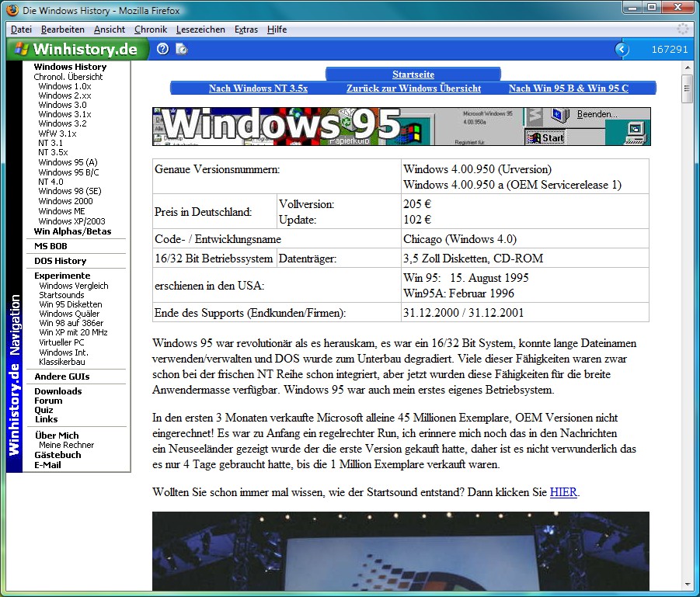700x597 pixels.
Task: Open 'Windows 98 (SE)' navigation link
Action: [x=70, y=191]
